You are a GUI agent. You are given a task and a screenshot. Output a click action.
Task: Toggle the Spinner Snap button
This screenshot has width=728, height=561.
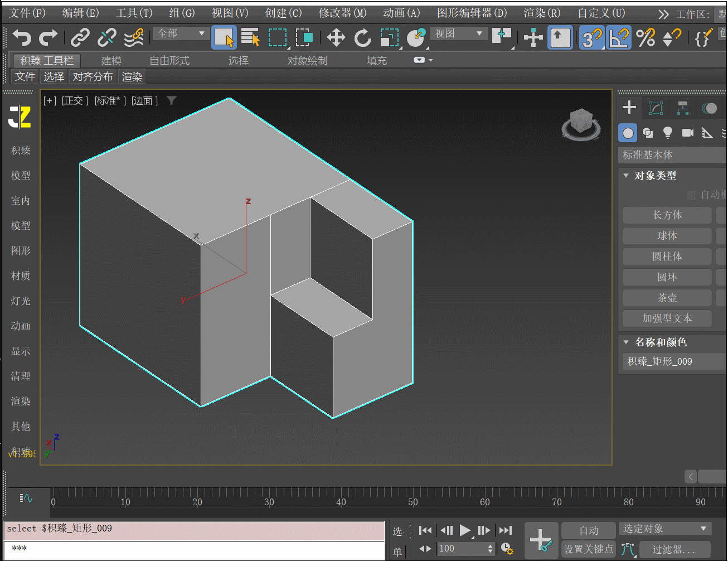[672, 38]
